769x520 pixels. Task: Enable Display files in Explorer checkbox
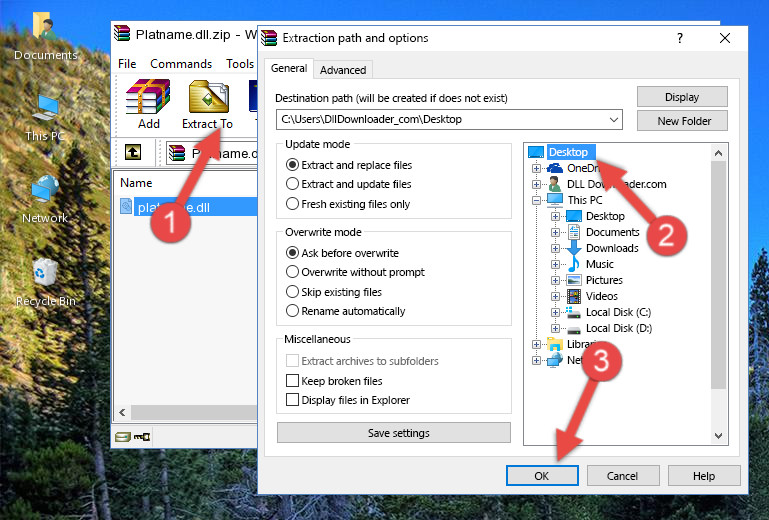[x=292, y=400]
